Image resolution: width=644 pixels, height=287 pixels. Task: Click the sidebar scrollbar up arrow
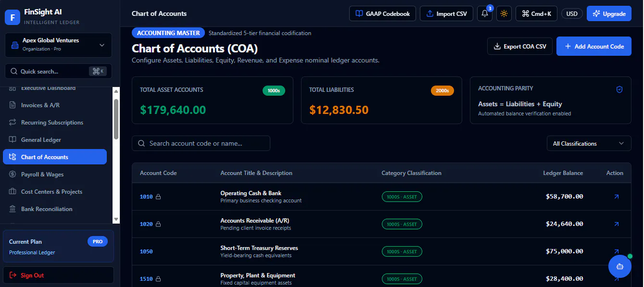click(116, 91)
